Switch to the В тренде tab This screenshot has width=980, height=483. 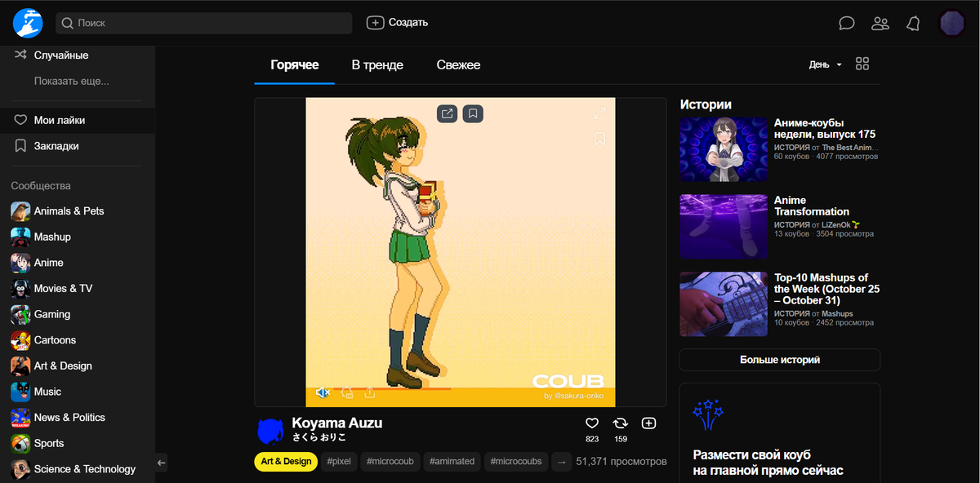coord(377,65)
